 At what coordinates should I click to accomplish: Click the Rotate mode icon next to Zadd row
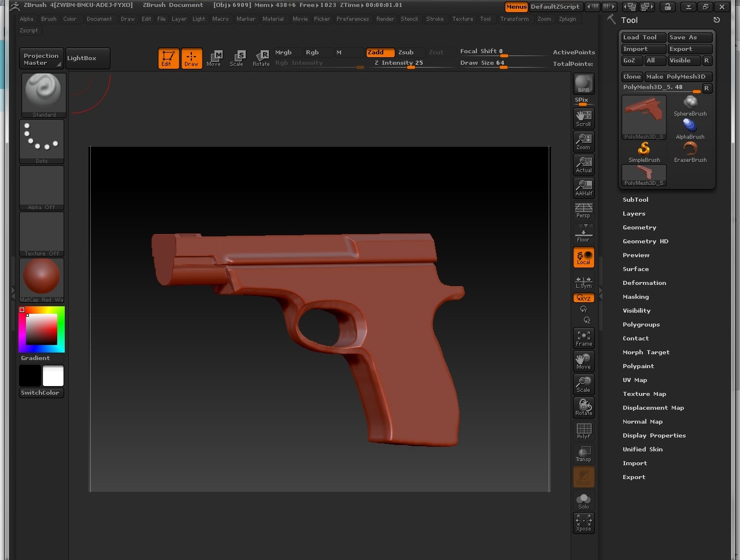[261, 58]
